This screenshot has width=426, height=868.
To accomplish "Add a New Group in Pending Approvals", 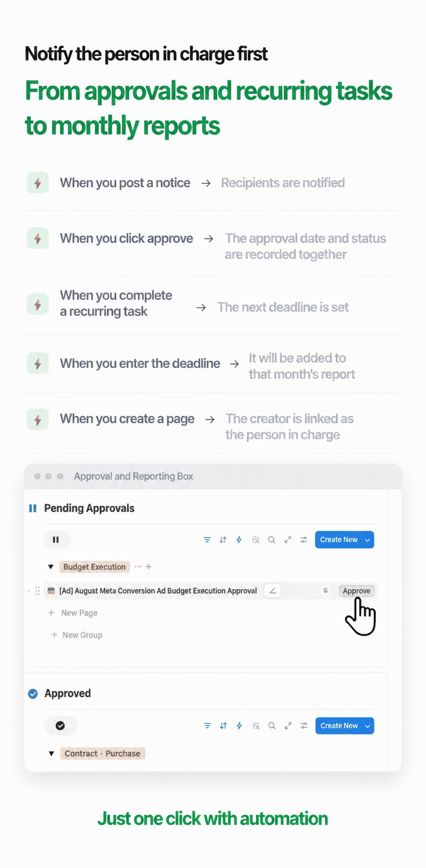I will 77,635.
